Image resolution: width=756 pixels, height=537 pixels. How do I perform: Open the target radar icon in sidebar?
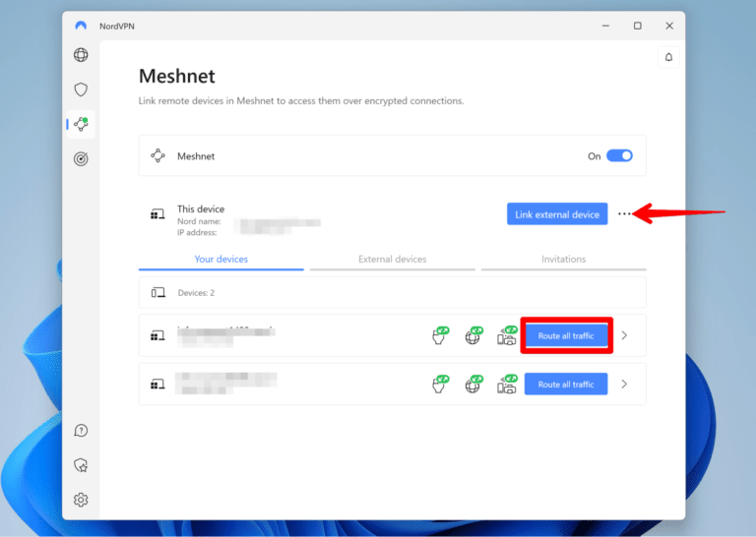[81, 158]
